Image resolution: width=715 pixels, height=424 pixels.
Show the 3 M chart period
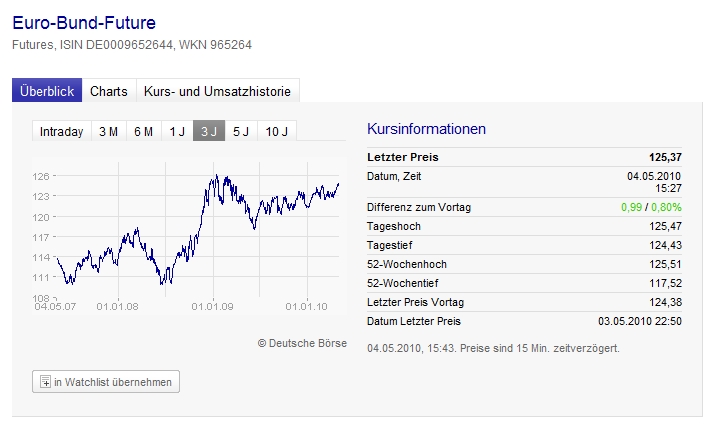(x=108, y=132)
